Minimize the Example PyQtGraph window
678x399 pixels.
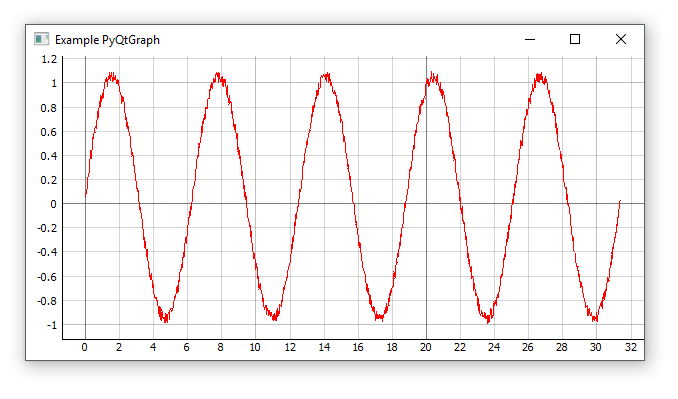point(530,39)
